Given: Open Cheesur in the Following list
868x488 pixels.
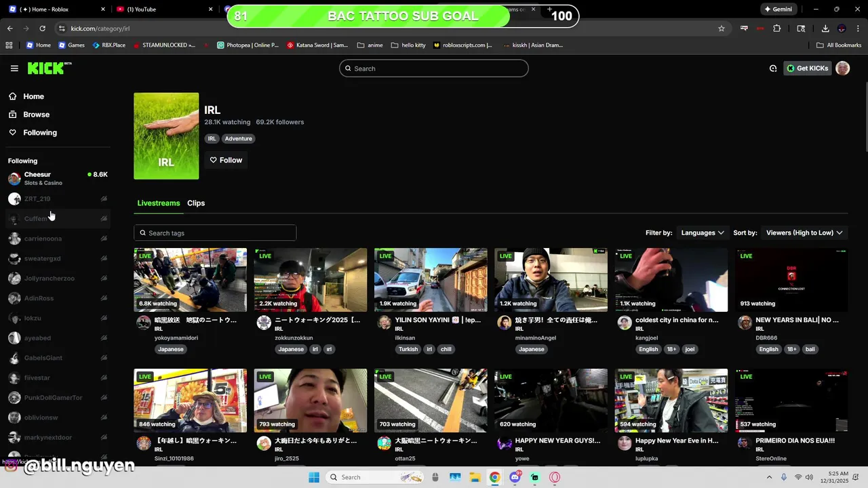Looking at the screenshot, I should pyautogui.click(x=58, y=178).
